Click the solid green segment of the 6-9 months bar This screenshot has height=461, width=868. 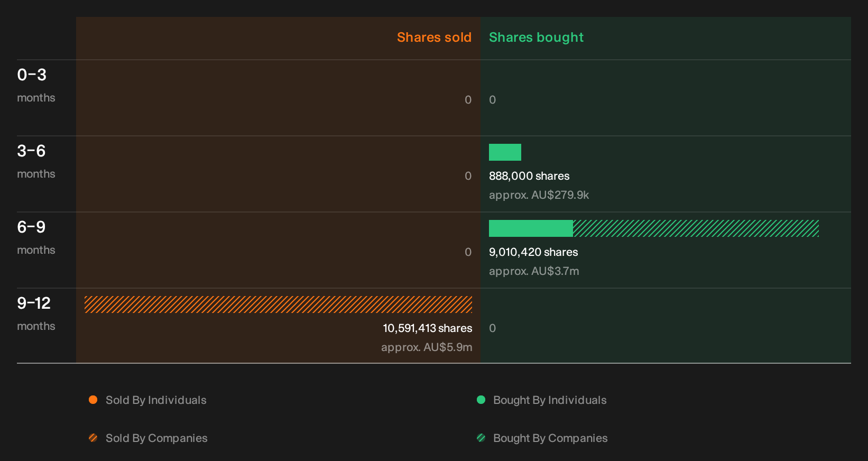pyautogui.click(x=531, y=228)
